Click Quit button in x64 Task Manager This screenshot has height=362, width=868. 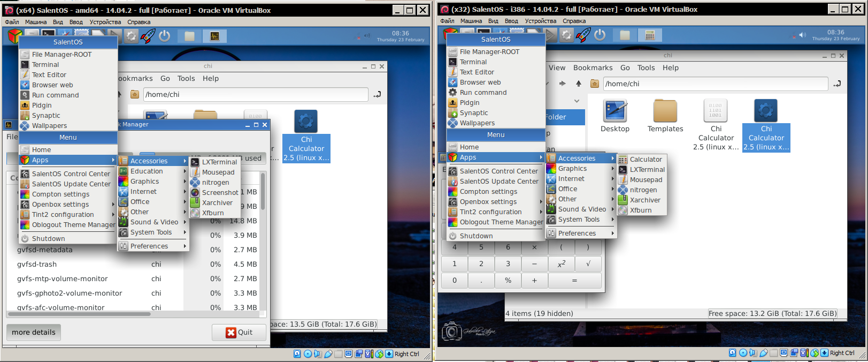click(x=239, y=333)
